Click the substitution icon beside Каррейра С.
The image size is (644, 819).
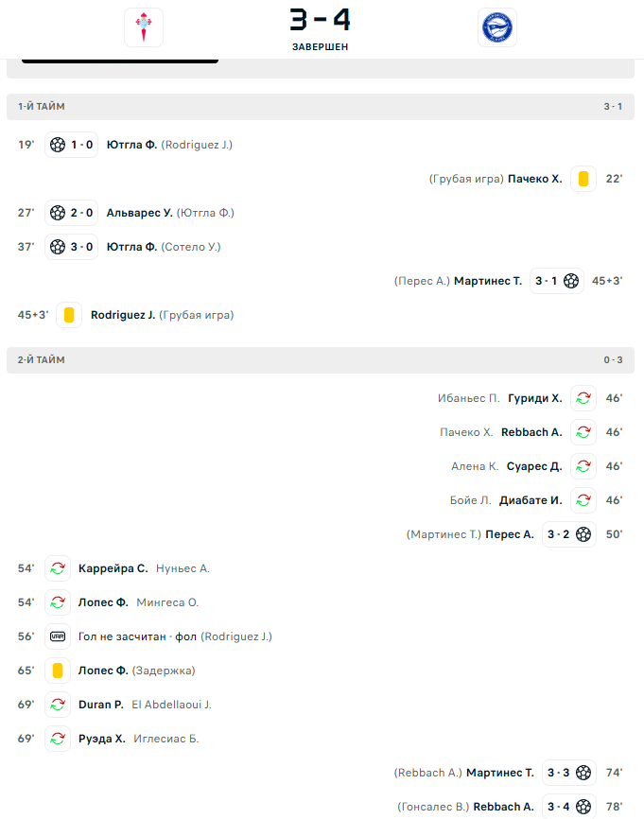pos(58,568)
